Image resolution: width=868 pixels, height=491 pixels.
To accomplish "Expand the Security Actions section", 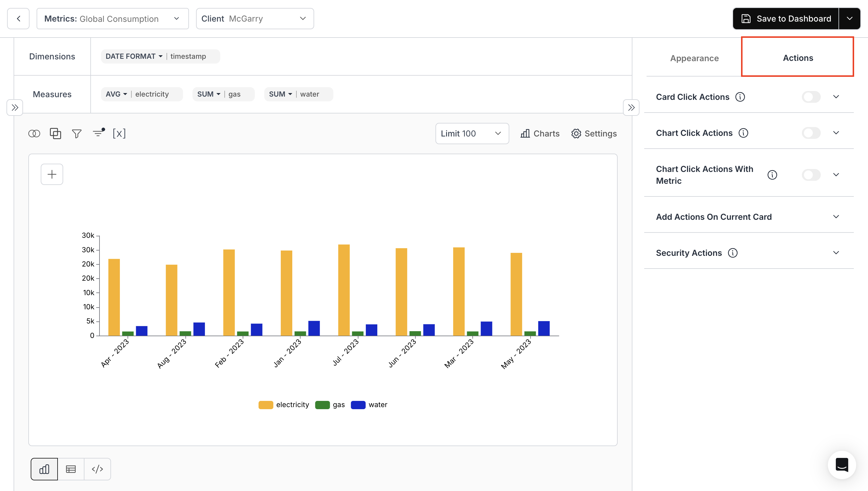I will point(836,253).
